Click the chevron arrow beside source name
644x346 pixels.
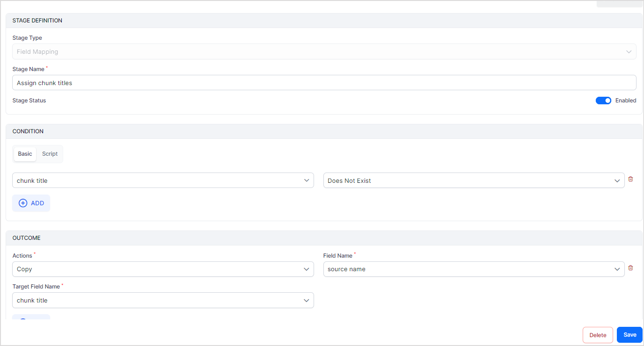pyautogui.click(x=617, y=269)
